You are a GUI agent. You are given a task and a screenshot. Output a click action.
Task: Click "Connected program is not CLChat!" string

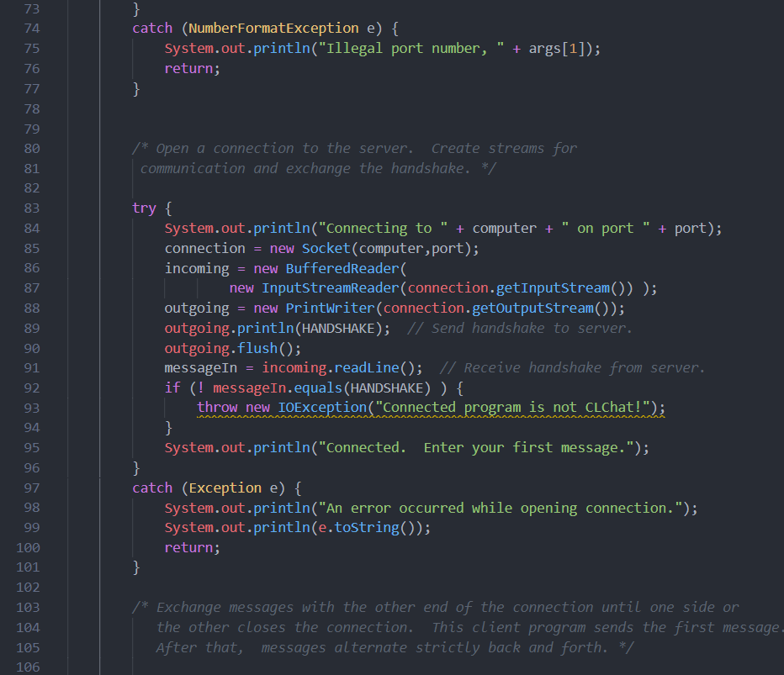point(512,408)
